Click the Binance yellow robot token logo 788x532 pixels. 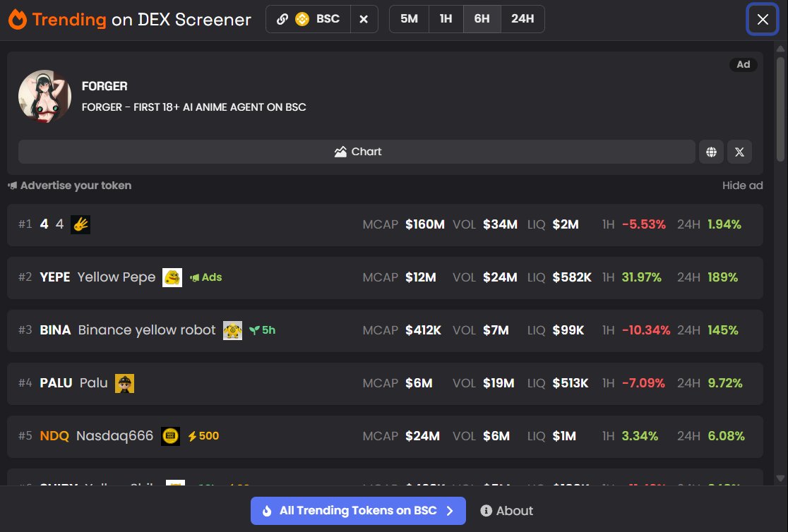pyautogui.click(x=233, y=330)
